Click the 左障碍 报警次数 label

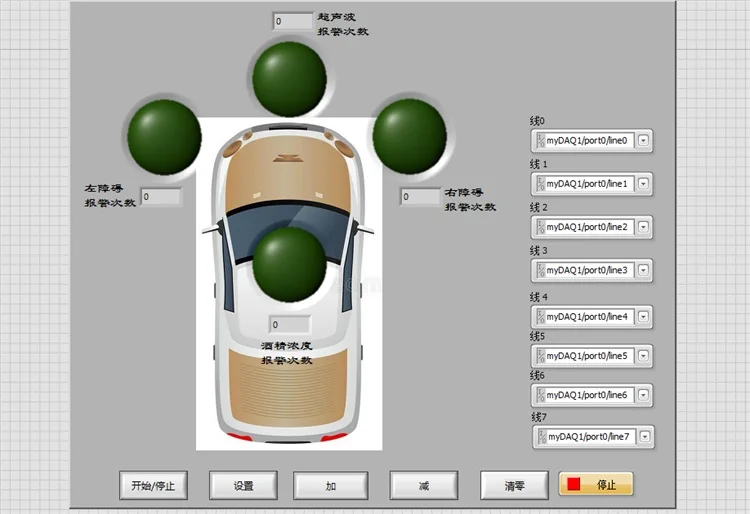click(x=110, y=196)
